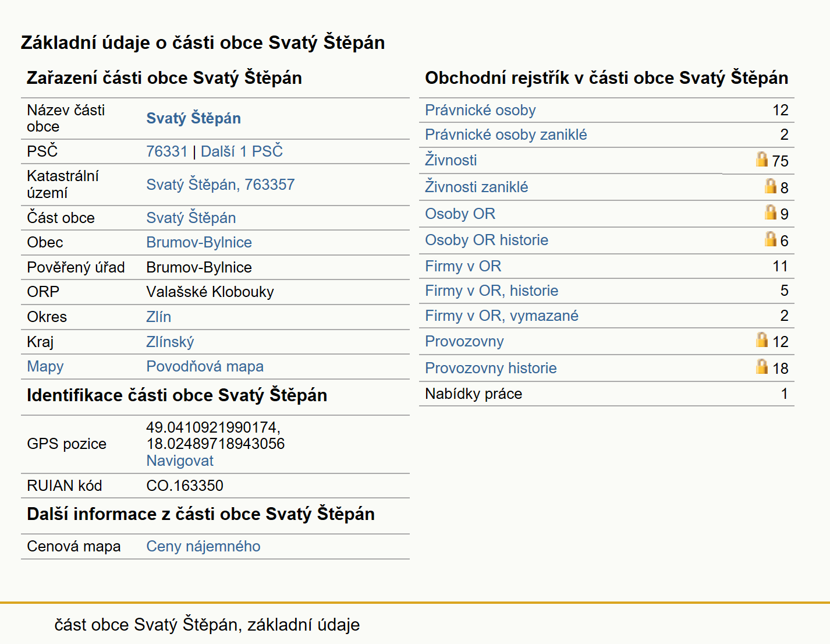Show Další 1 PSČ link
830x644 pixels.
pyautogui.click(x=242, y=151)
